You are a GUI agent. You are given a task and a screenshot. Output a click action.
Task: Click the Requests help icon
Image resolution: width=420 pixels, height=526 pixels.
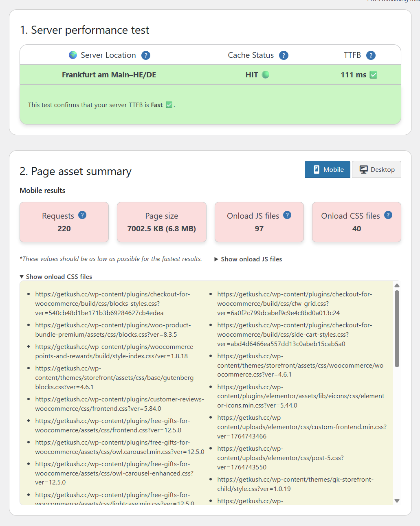[x=82, y=215]
